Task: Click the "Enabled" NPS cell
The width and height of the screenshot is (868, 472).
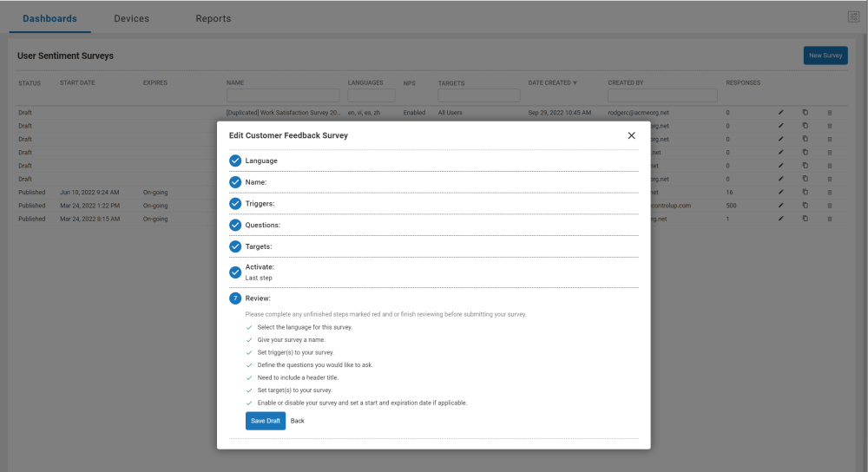Action: tap(414, 112)
